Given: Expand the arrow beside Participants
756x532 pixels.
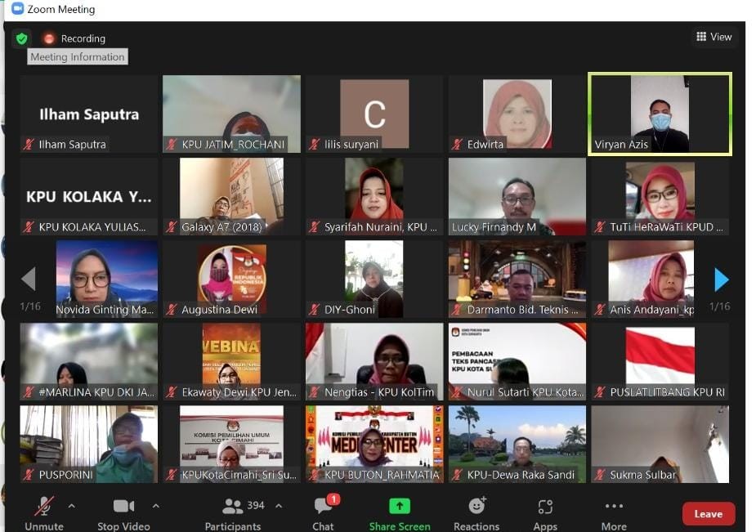Looking at the screenshot, I should (x=279, y=506).
